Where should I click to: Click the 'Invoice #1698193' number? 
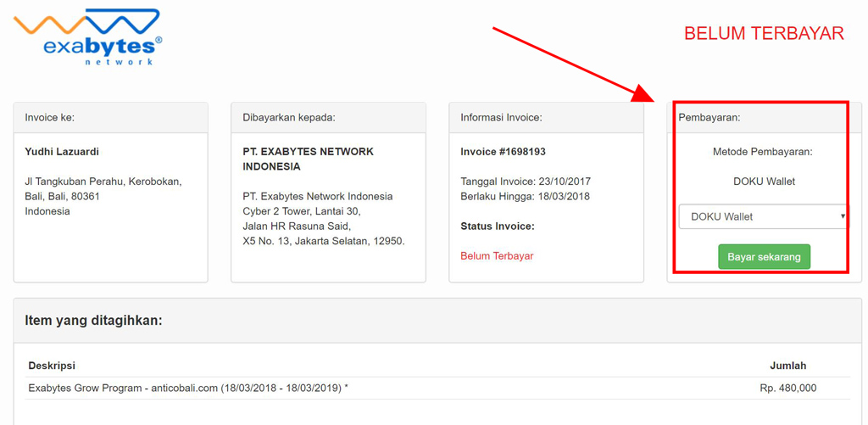tap(504, 152)
